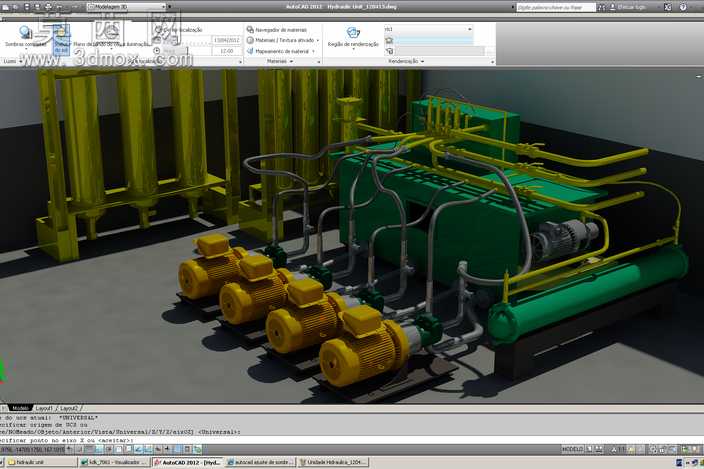This screenshot has height=469, width=704.
Task: Click the Help question mark icon
Action: click(683, 7)
